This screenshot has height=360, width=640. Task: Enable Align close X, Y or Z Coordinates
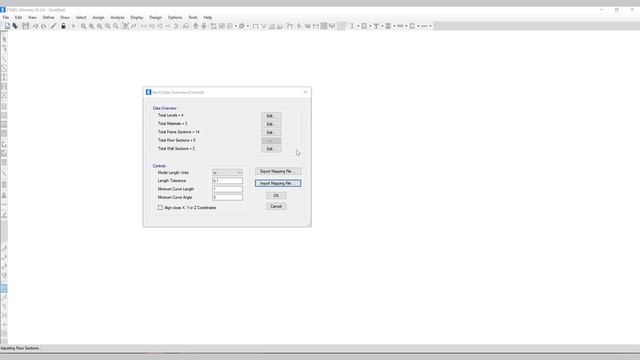tap(160, 208)
